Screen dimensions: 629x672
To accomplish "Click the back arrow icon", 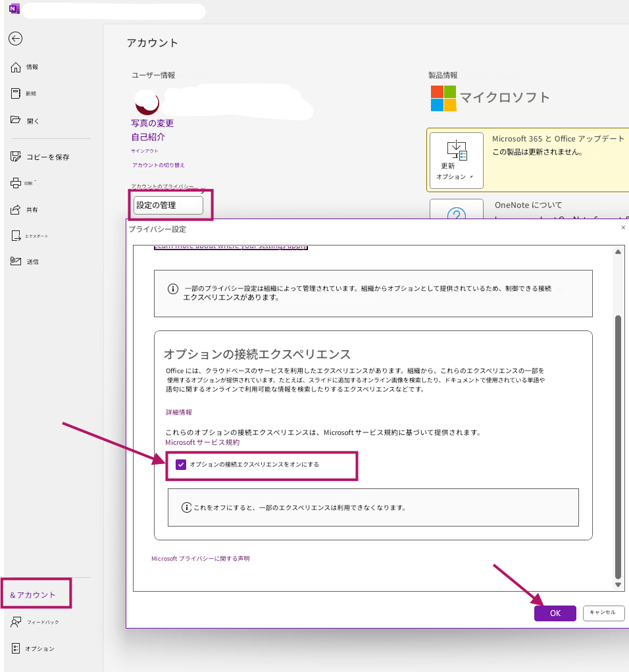I will (15, 39).
